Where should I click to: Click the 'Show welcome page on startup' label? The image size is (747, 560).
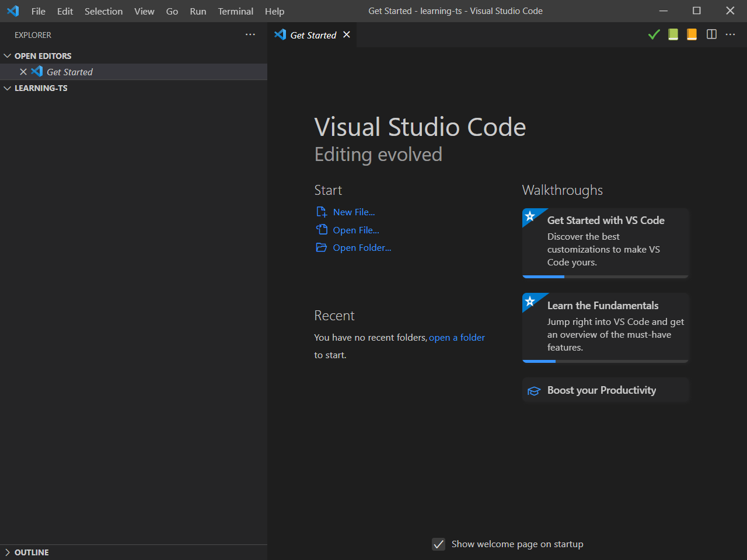coord(517,544)
